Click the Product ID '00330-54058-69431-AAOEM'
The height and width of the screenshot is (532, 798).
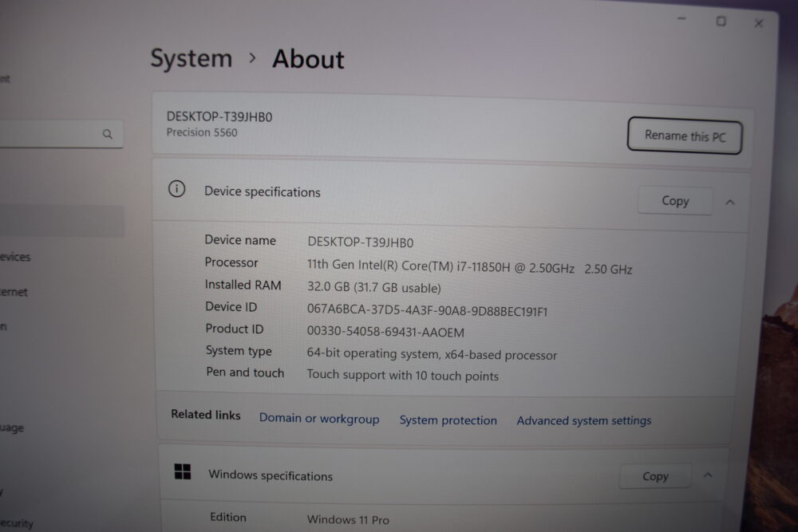pyautogui.click(x=385, y=332)
